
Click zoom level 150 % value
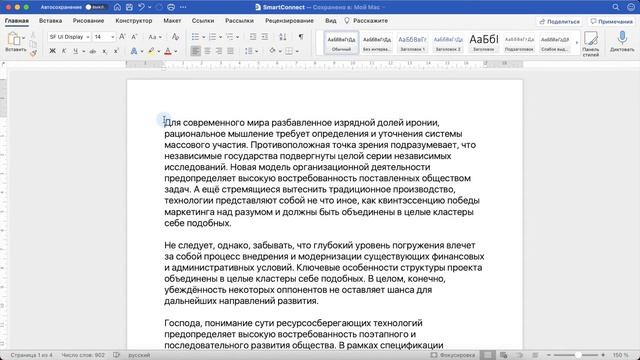(x=620, y=355)
